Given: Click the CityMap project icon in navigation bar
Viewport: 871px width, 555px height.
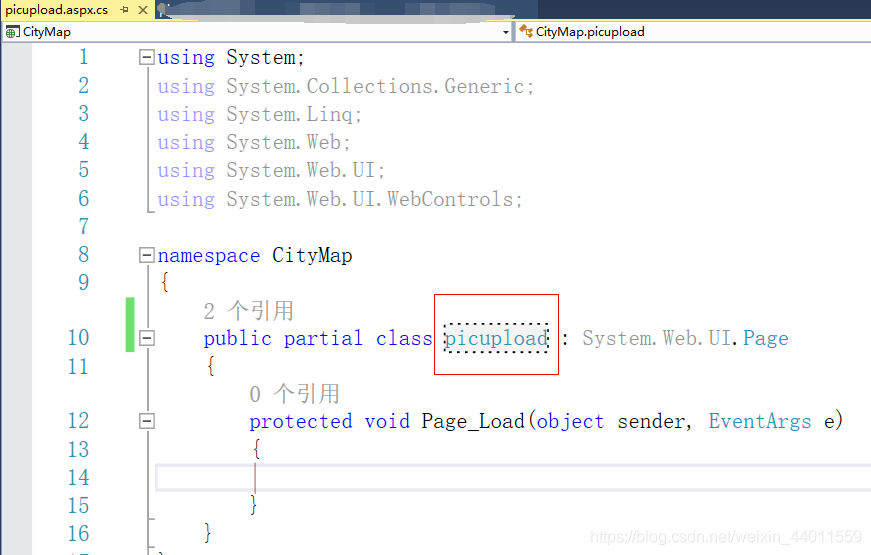Looking at the screenshot, I should [12, 32].
